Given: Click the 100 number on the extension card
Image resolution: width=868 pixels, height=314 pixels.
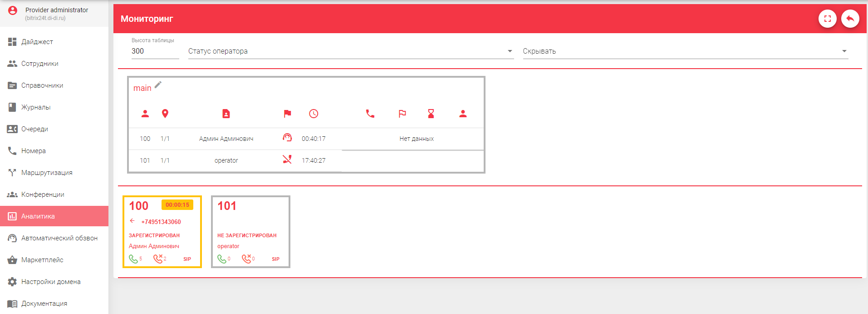Looking at the screenshot, I should pos(138,206).
